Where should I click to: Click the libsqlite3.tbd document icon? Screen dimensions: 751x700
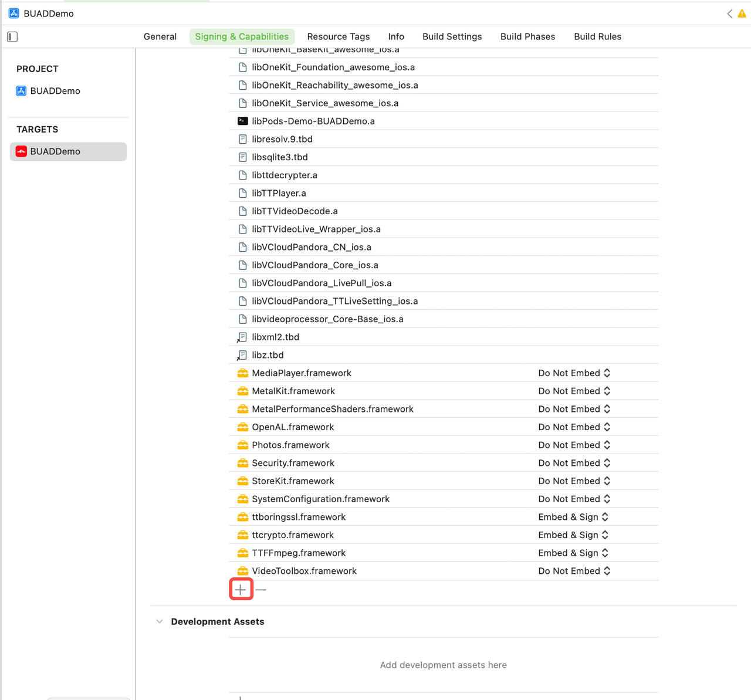coord(242,157)
